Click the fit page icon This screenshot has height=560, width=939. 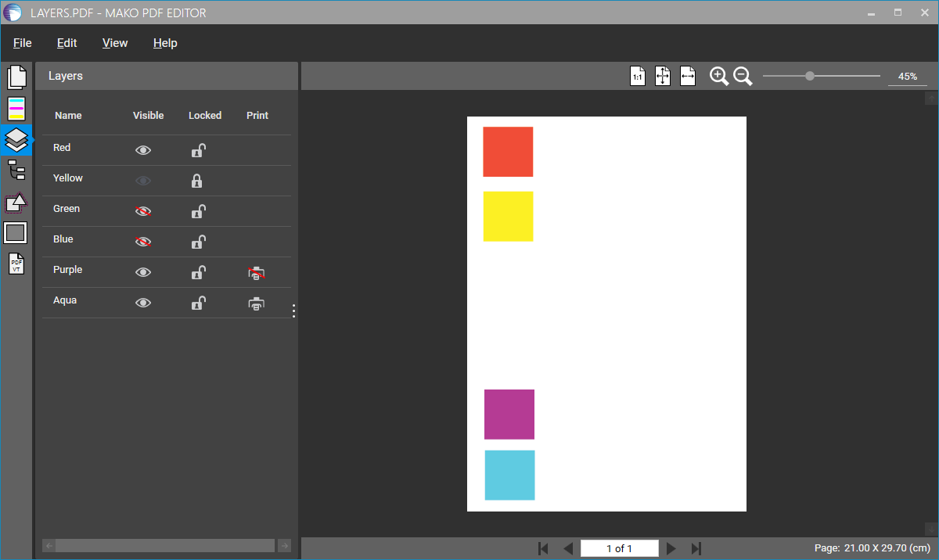(663, 76)
